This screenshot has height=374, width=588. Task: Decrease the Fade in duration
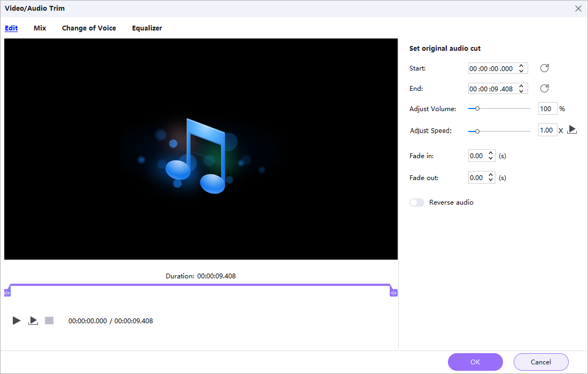491,158
